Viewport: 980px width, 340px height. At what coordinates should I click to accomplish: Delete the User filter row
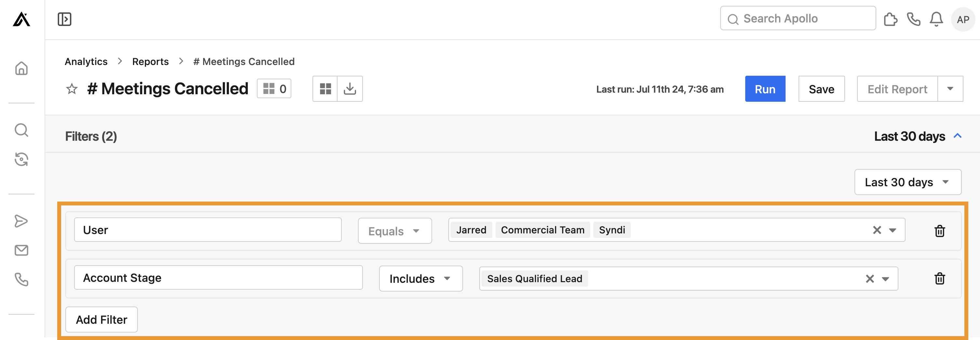[x=940, y=230]
